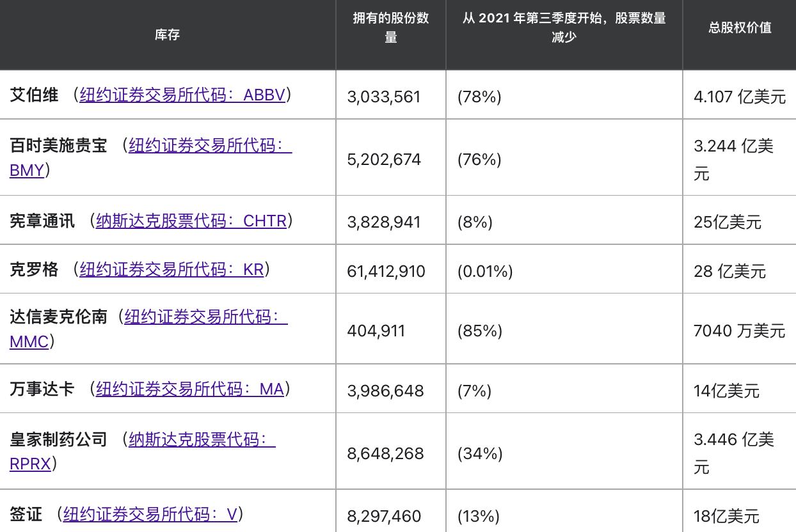Select the company name 宪章通讯
Viewport: 796px width, 532px height.
tap(42, 221)
